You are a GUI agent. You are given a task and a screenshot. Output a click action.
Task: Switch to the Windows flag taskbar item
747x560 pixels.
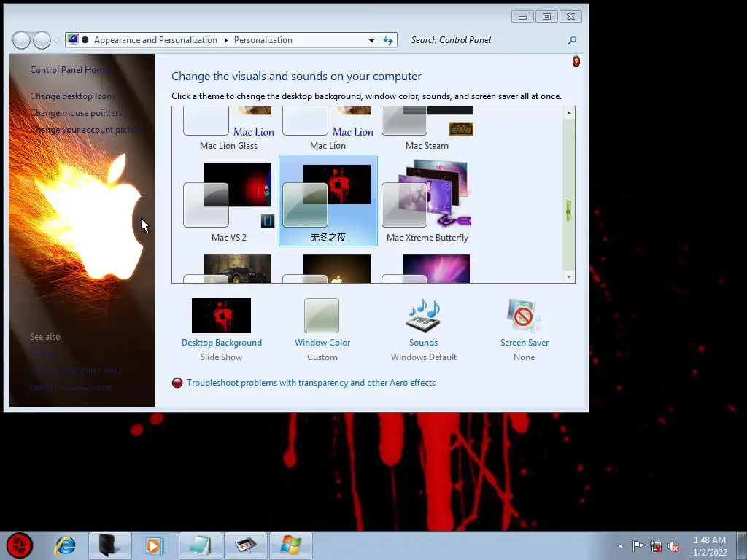[x=290, y=545]
